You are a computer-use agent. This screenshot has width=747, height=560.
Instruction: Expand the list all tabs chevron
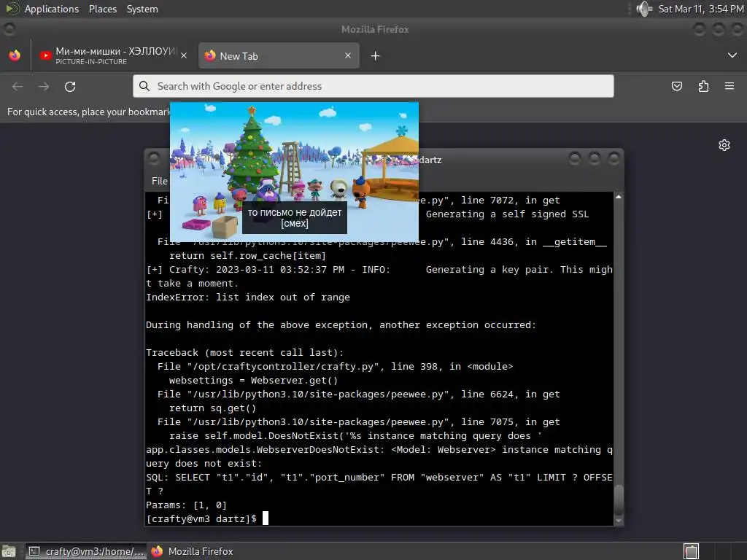[x=732, y=55]
